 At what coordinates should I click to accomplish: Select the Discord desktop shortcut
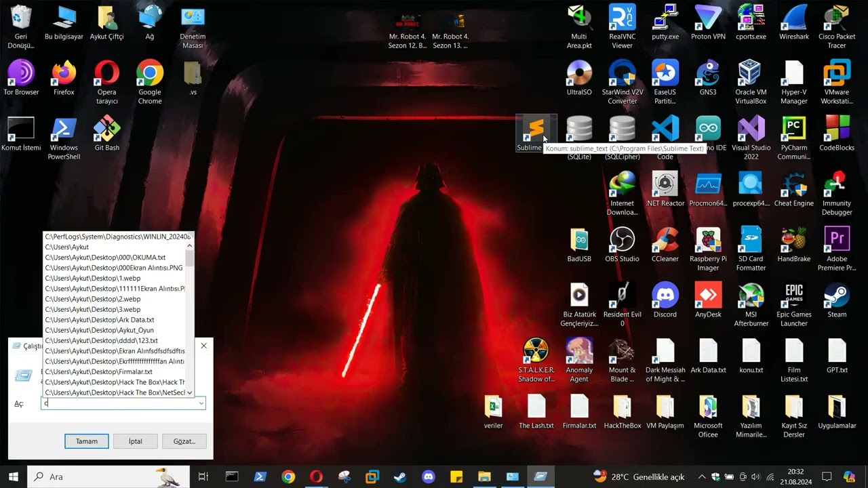(x=665, y=300)
